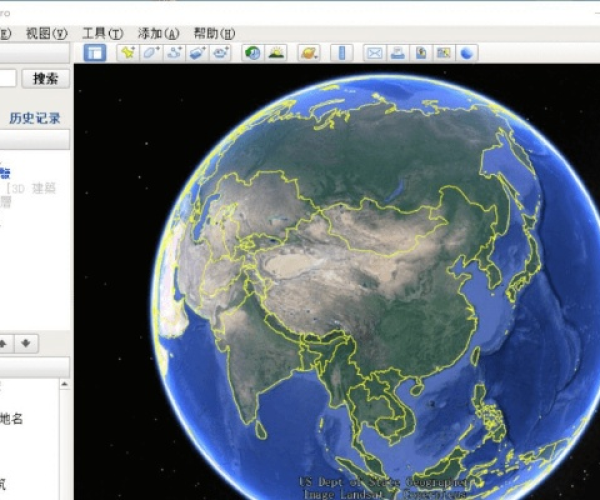Select the add placemark pushpin tool
The height and width of the screenshot is (500, 600).
click(x=128, y=53)
